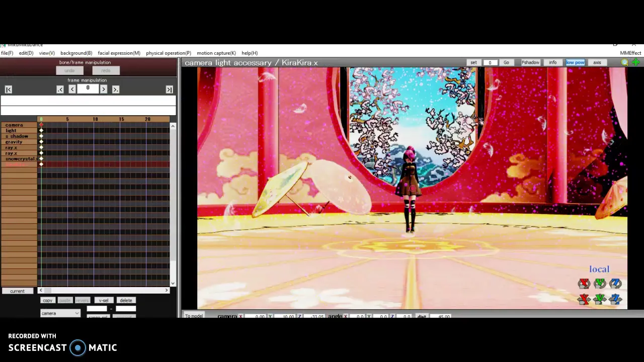Viewport: 644px width, 362px height.
Task: Select the s shadow keyframe diamond
Action: (41, 136)
